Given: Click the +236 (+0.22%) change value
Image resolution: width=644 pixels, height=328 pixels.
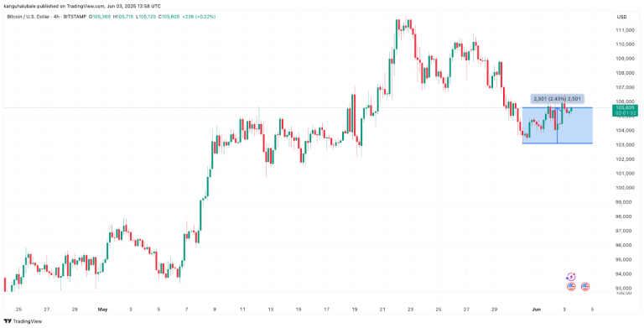Looking at the screenshot, I should point(199,17).
